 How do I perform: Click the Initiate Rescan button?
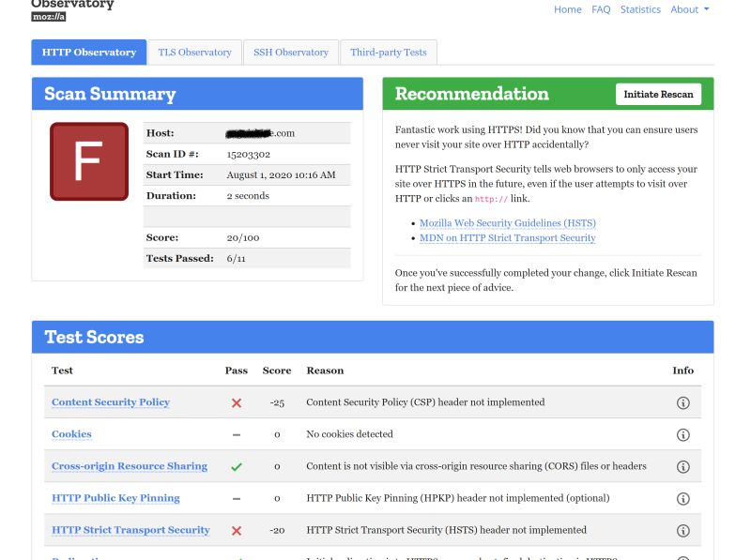tap(657, 94)
